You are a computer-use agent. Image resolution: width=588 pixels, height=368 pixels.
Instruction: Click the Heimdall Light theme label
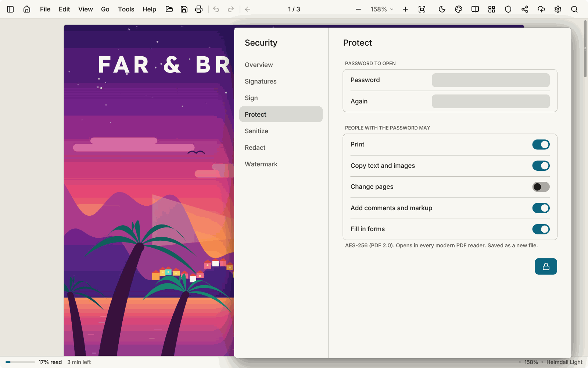564,362
